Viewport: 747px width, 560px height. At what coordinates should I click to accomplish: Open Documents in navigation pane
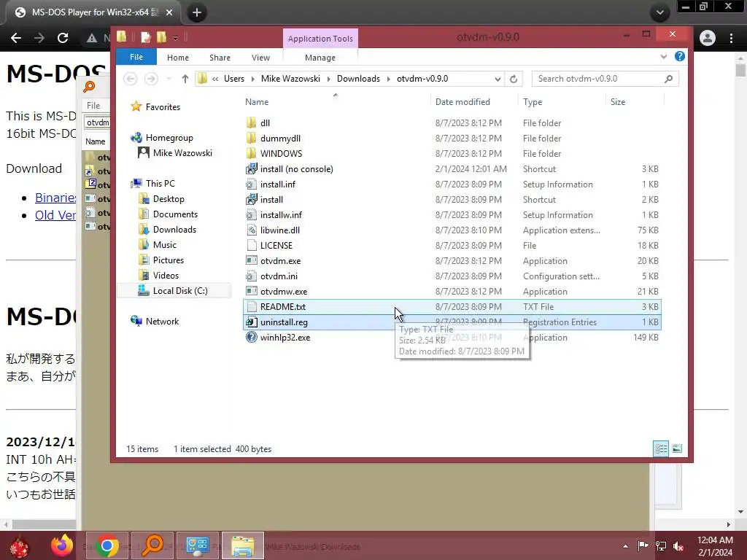tap(175, 214)
